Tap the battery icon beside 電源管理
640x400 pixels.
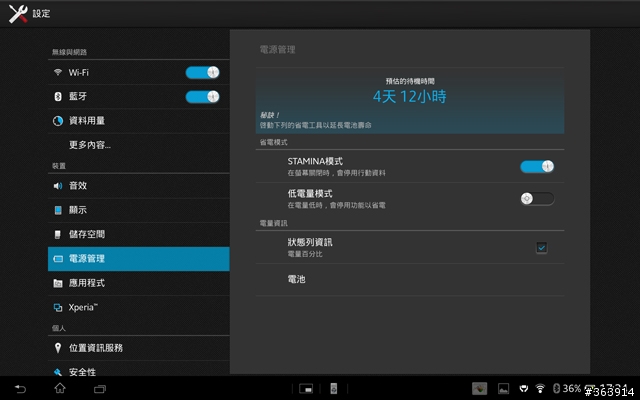(58, 259)
